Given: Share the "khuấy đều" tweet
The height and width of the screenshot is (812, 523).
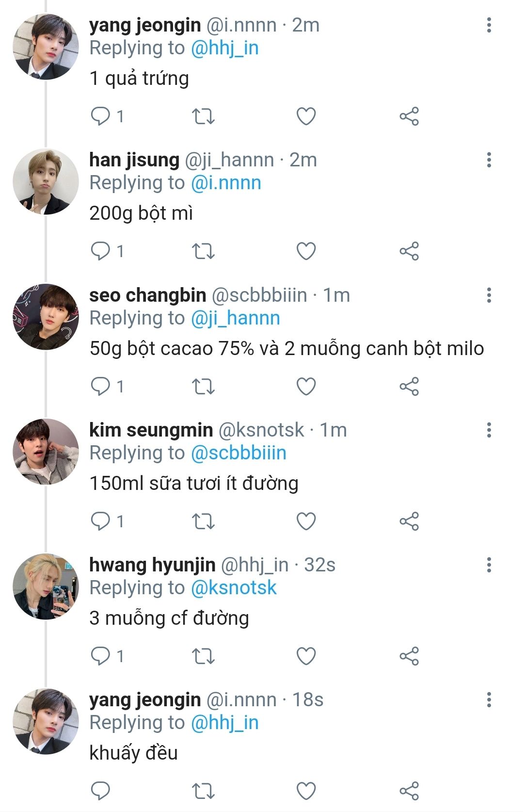Looking at the screenshot, I should 409,791.
